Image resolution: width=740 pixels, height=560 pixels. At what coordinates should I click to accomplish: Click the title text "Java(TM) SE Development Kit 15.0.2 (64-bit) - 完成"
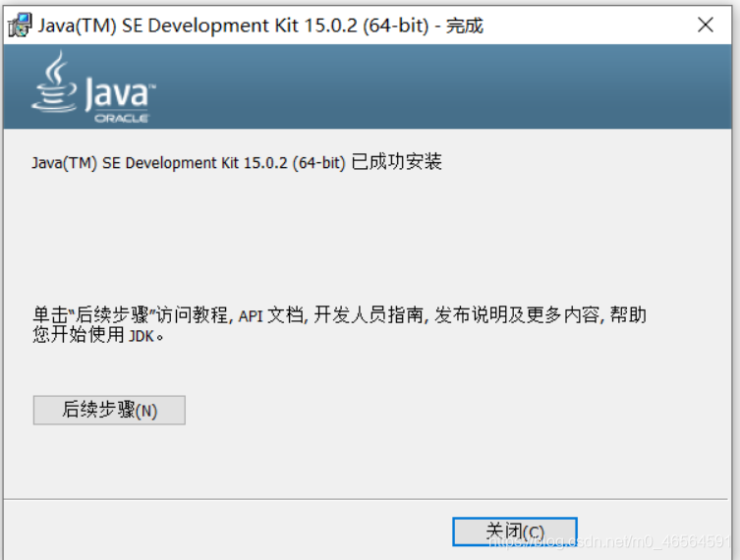click(260, 26)
